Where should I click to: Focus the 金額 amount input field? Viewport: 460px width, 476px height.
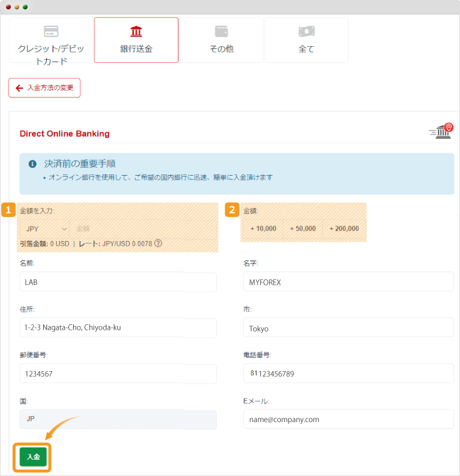tap(143, 229)
